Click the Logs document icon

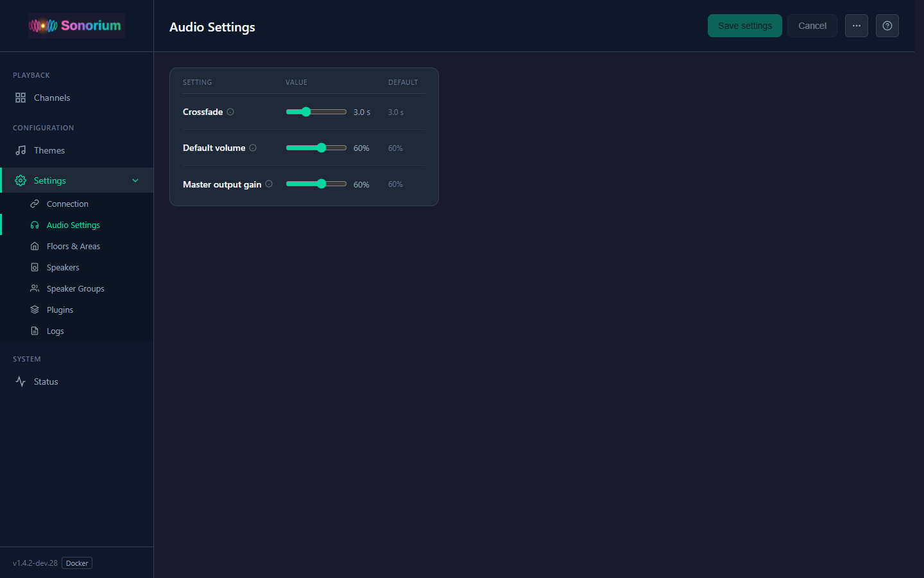tap(35, 331)
